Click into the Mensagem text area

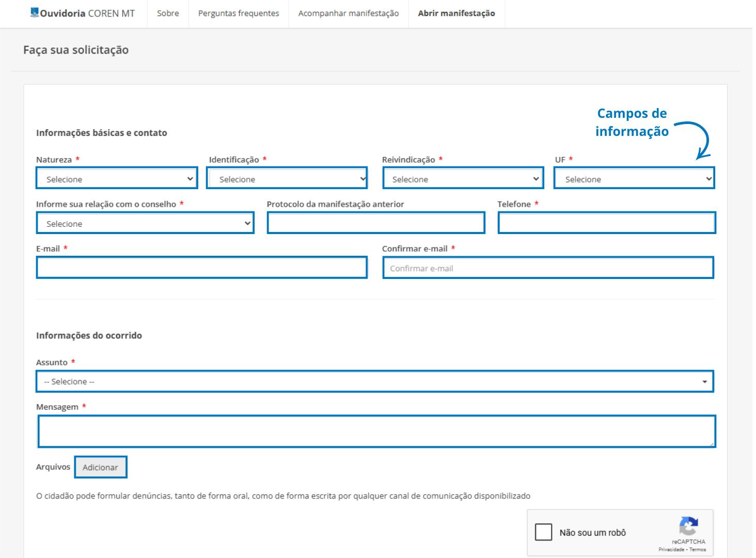click(376, 431)
